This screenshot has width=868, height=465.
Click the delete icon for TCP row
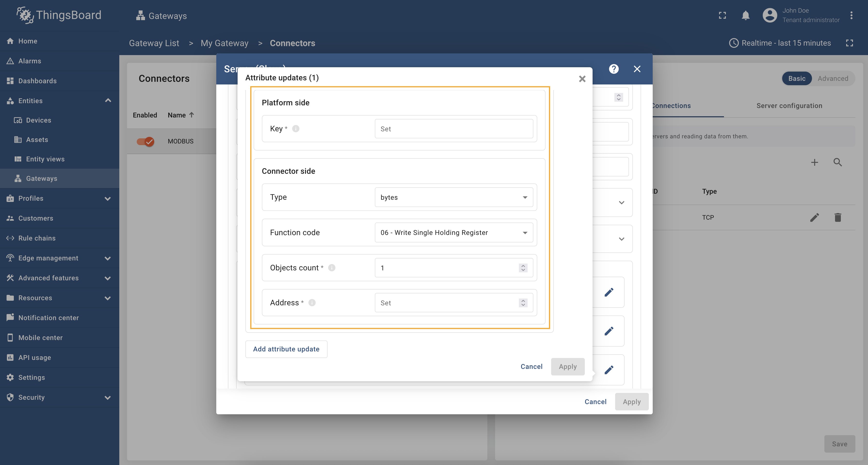pos(838,217)
